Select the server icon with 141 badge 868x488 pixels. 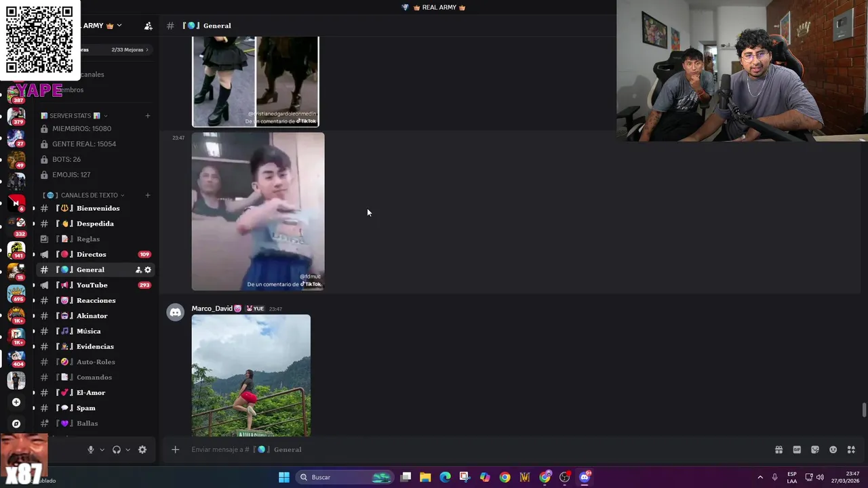[16, 249]
